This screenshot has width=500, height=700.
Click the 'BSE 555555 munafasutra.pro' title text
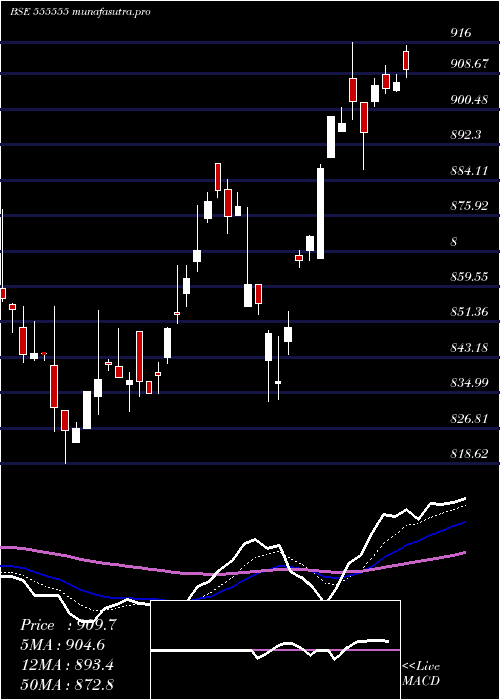click(x=80, y=12)
